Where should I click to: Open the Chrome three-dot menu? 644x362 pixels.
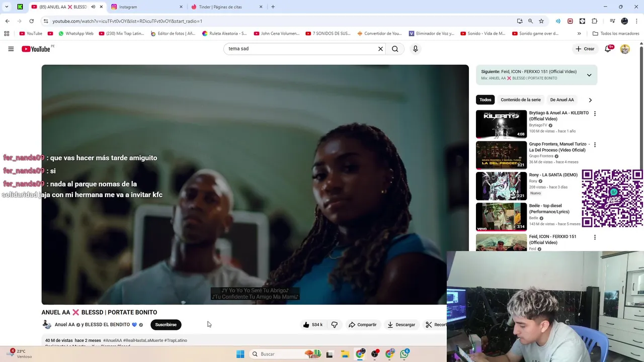636,21
